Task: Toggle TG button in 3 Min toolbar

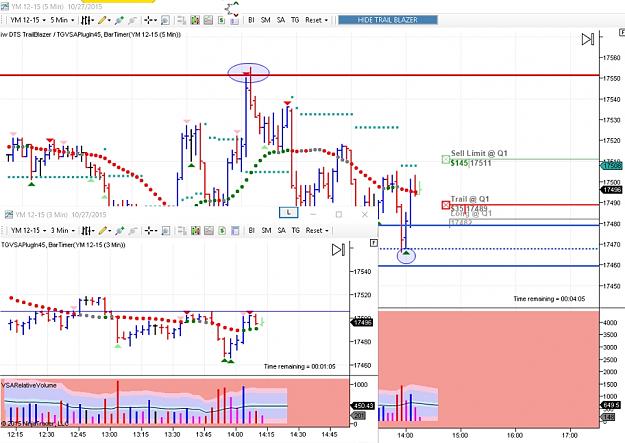Action: pos(295,230)
